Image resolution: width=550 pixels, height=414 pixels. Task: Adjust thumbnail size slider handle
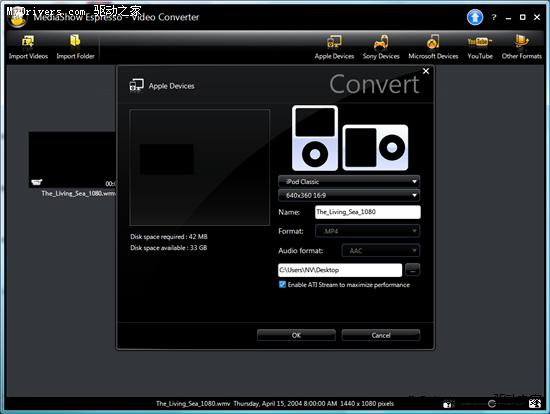tap(492, 404)
